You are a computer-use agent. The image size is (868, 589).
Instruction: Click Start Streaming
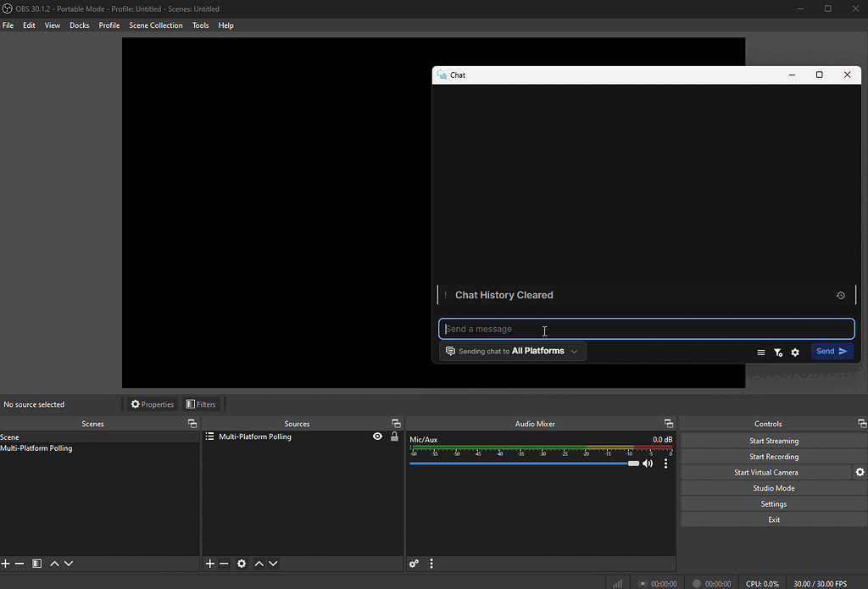[772, 440]
